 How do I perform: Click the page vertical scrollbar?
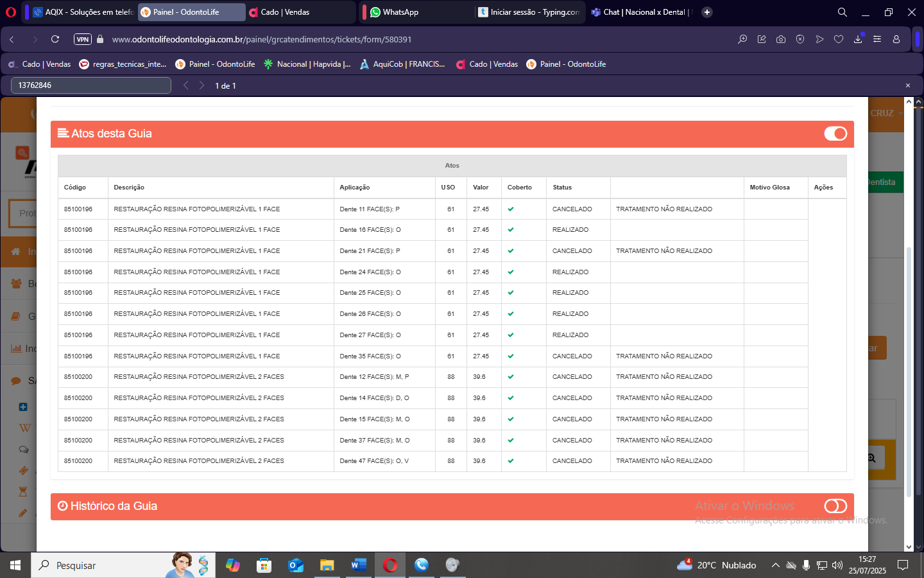click(x=909, y=371)
